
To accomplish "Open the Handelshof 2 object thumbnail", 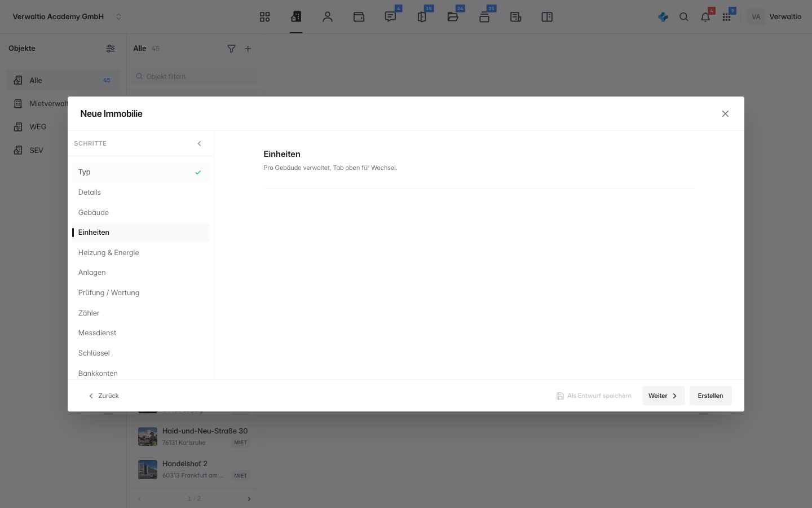I will [148, 469].
